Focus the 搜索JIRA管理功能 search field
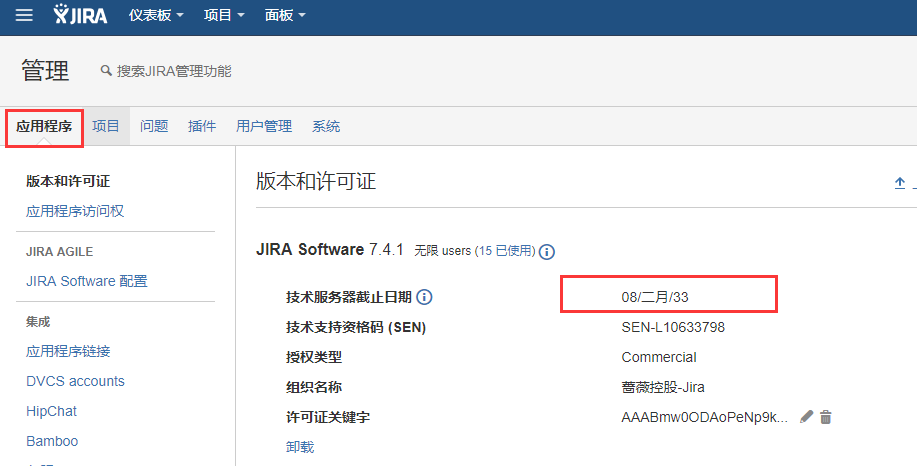 click(x=174, y=71)
